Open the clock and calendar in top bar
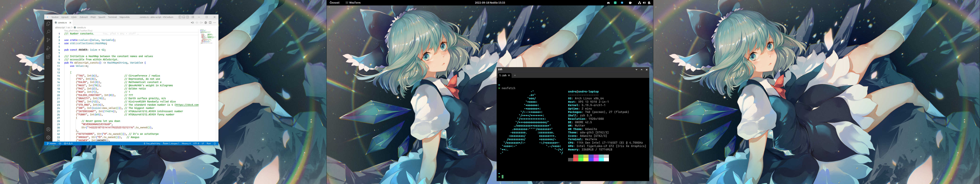This screenshot has width=980, height=184. pos(490,3)
